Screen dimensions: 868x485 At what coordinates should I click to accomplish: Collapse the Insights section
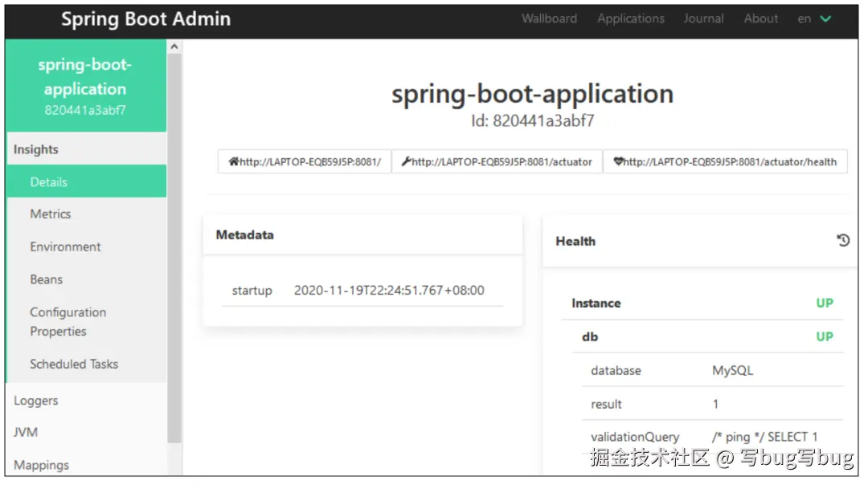point(37,149)
